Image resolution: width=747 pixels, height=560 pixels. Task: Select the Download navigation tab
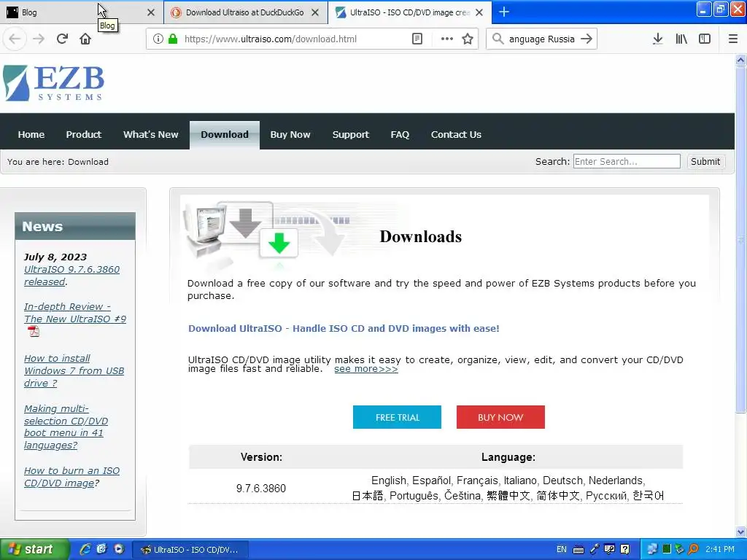tap(225, 135)
